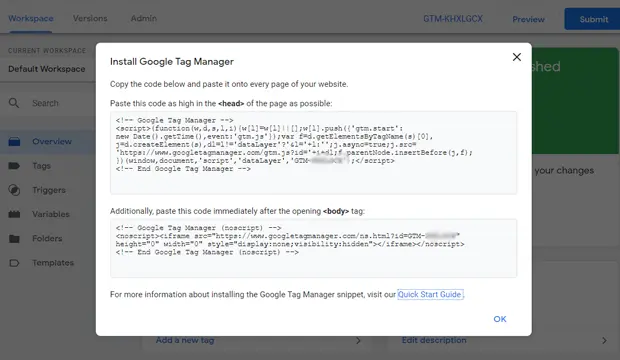
Task: Open the Versions tab
Action: (90, 18)
